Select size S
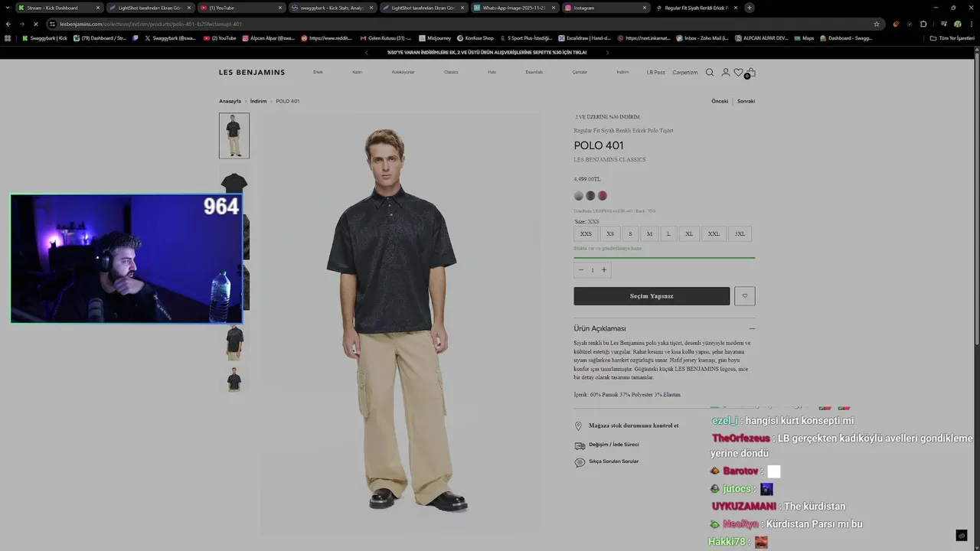 click(x=631, y=234)
